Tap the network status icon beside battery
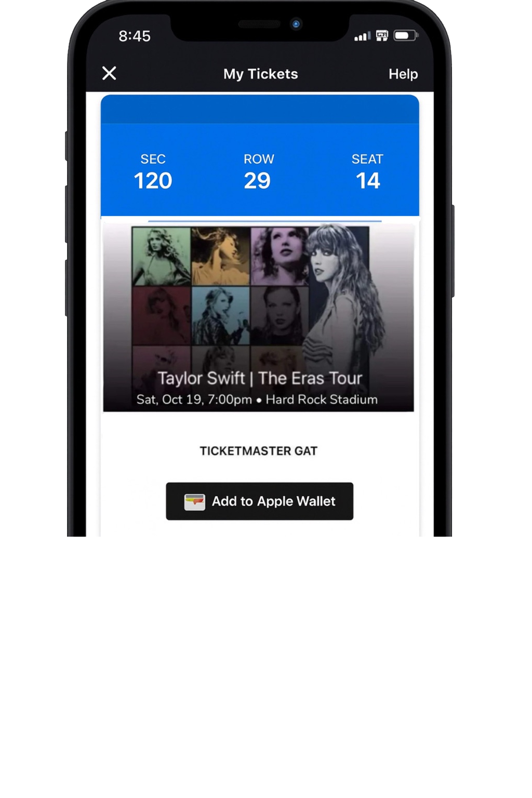This screenshot has width=532, height=798. 382,36
